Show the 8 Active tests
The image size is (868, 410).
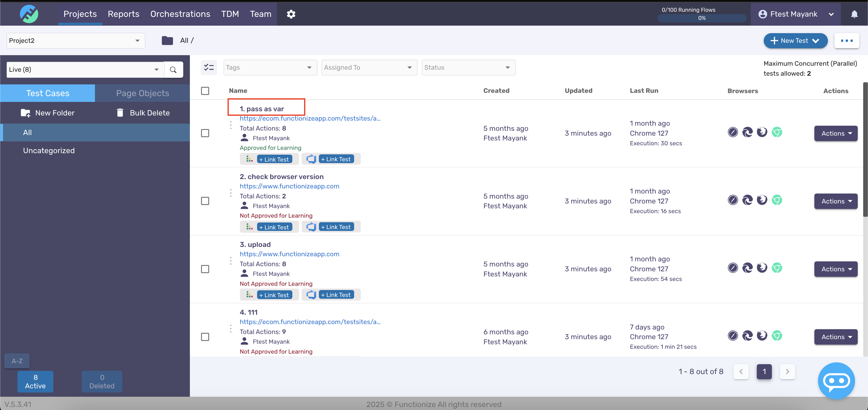[x=35, y=381]
